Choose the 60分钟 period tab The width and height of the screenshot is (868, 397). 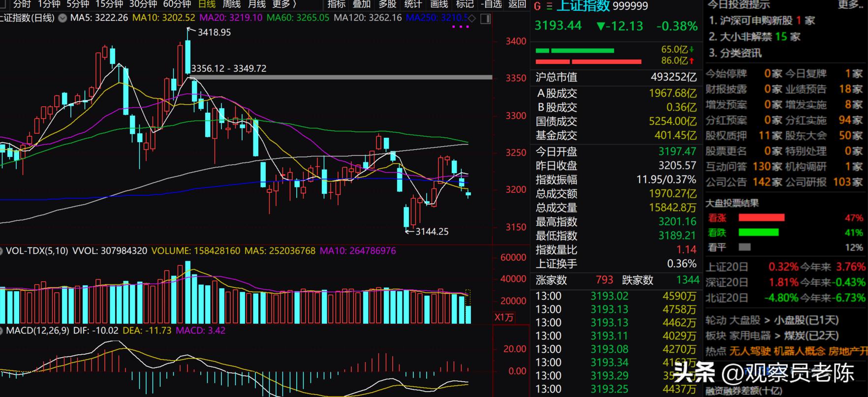click(x=177, y=4)
